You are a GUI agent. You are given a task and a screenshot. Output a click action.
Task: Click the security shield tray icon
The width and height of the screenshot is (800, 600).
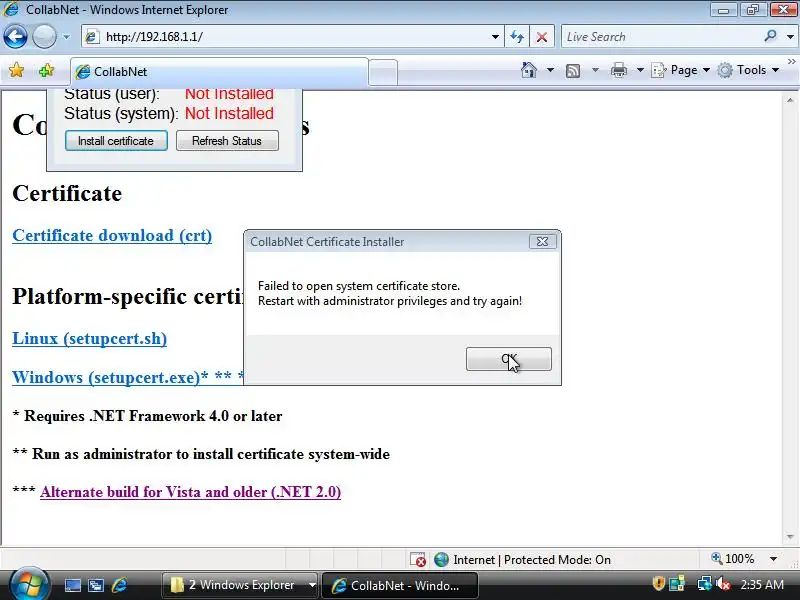[658, 584]
